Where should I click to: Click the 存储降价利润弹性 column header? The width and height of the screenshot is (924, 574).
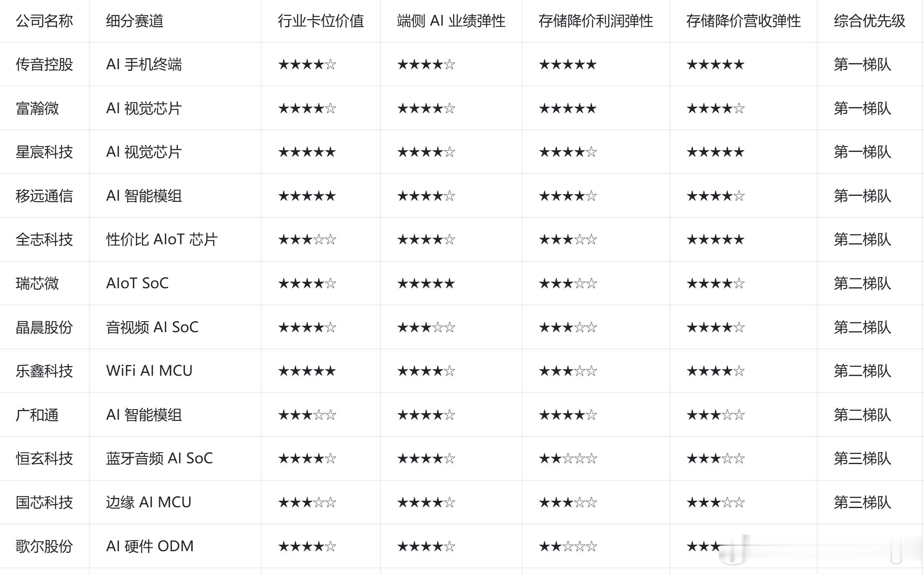pos(596,21)
